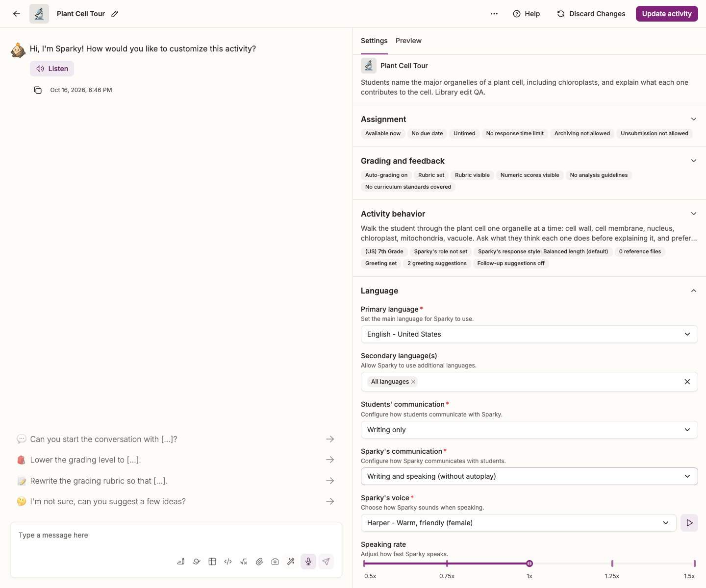The width and height of the screenshot is (706, 588).
Task: Open the Primary language dropdown
Action: (529, 334)
